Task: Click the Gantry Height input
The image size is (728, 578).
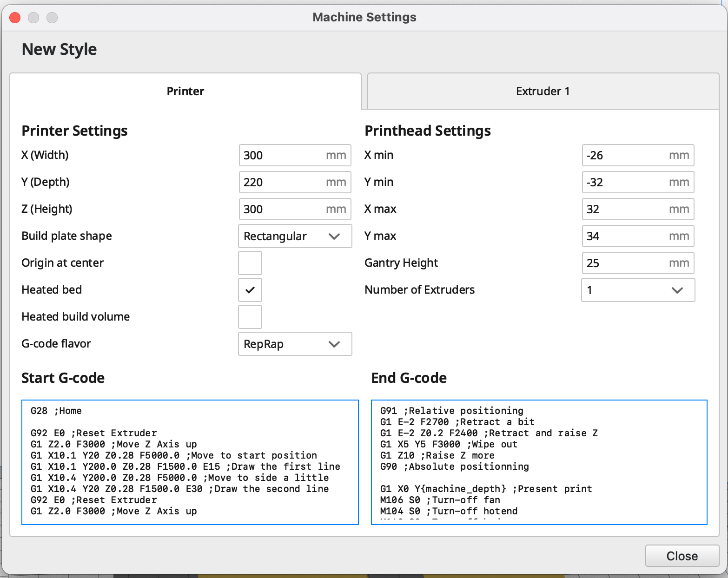Action: tap(638, 263)
